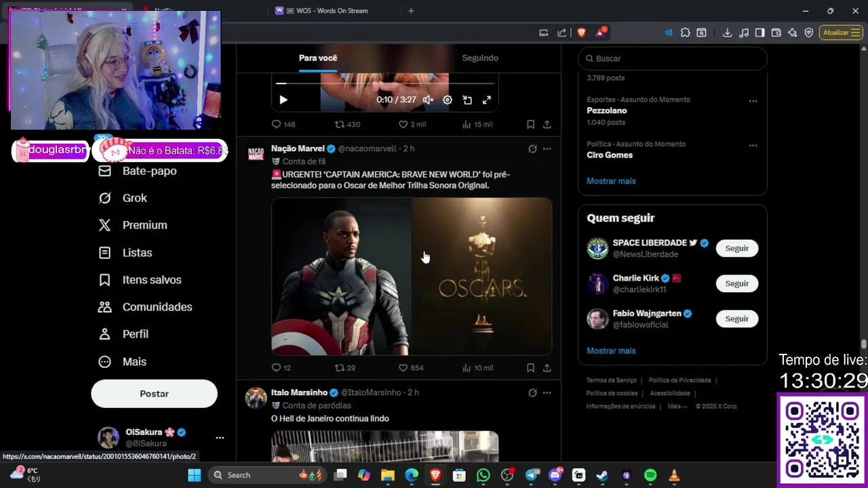Image resolution: width=868 pixels, height=488 pixels.
Task: View stats of post with 15 mil views
Action: (477, 124)
